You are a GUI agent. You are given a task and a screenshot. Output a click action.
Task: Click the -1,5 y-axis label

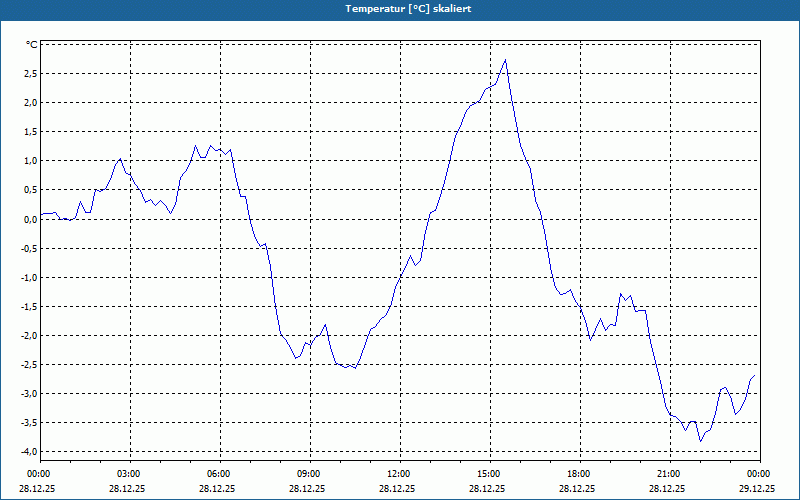[30, 307]
